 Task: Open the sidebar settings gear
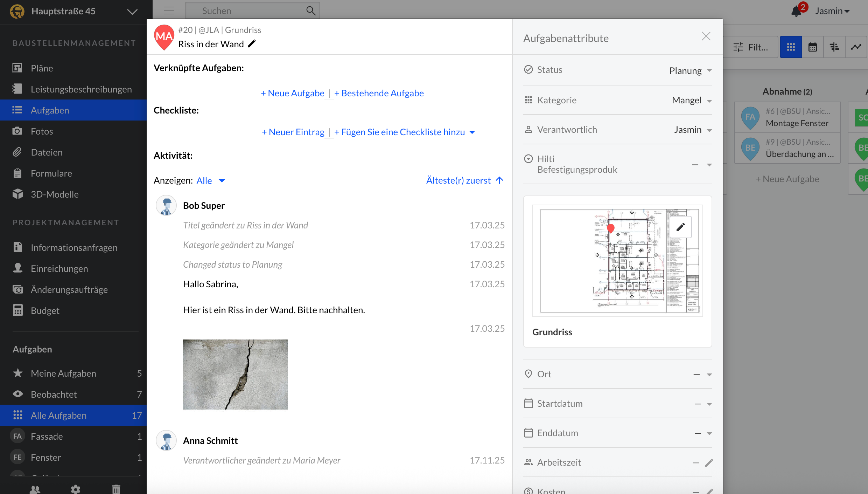coord(76,489)
